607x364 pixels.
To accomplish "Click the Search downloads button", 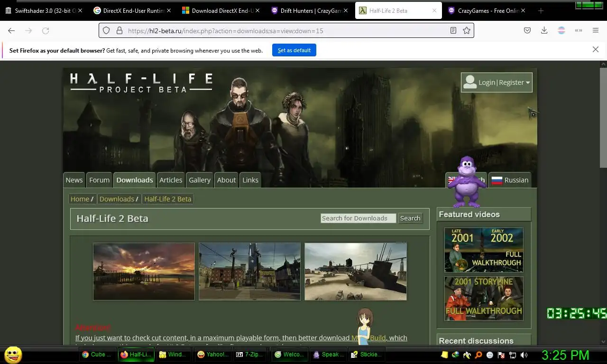I will [x=410, y=218].
